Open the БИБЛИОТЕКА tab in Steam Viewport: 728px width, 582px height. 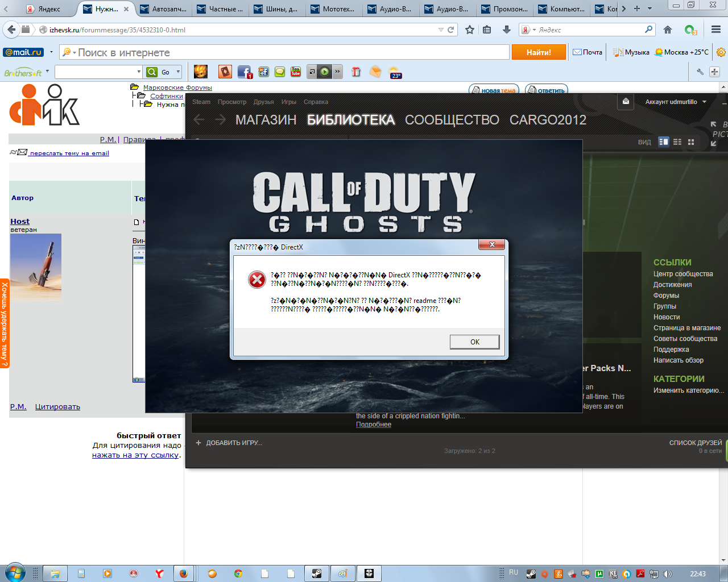(x=350, y=120)
